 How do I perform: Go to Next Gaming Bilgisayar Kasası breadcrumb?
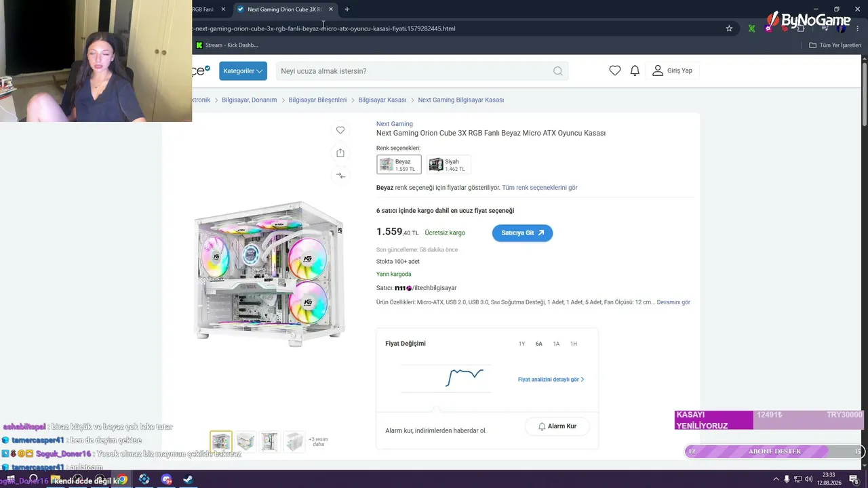pyautogui.click(x=461, y=100)
